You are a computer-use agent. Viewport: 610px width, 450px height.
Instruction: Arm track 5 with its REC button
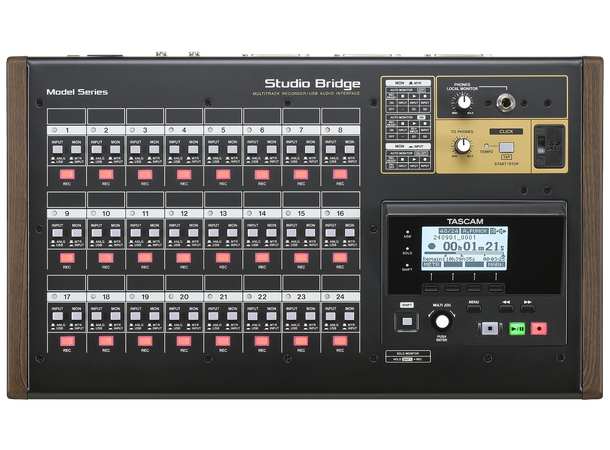click(x=223, y=174)
